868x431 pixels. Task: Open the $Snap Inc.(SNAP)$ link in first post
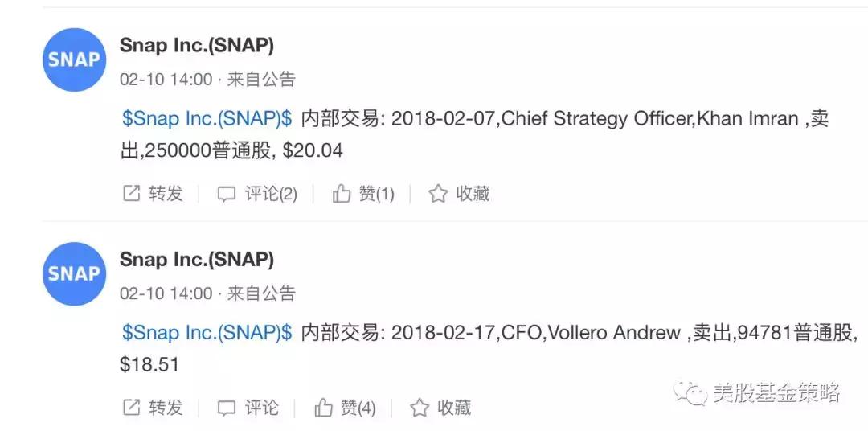(x=207, y=119)
